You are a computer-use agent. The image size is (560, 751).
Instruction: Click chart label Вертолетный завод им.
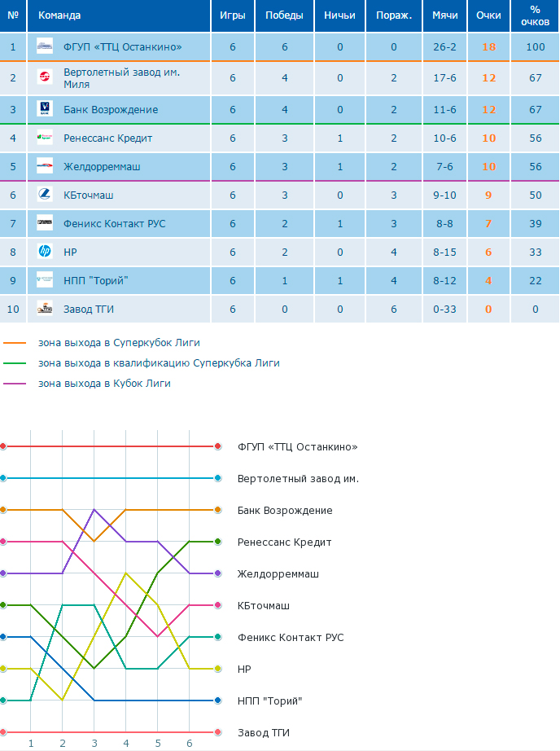tap(298, 479)
